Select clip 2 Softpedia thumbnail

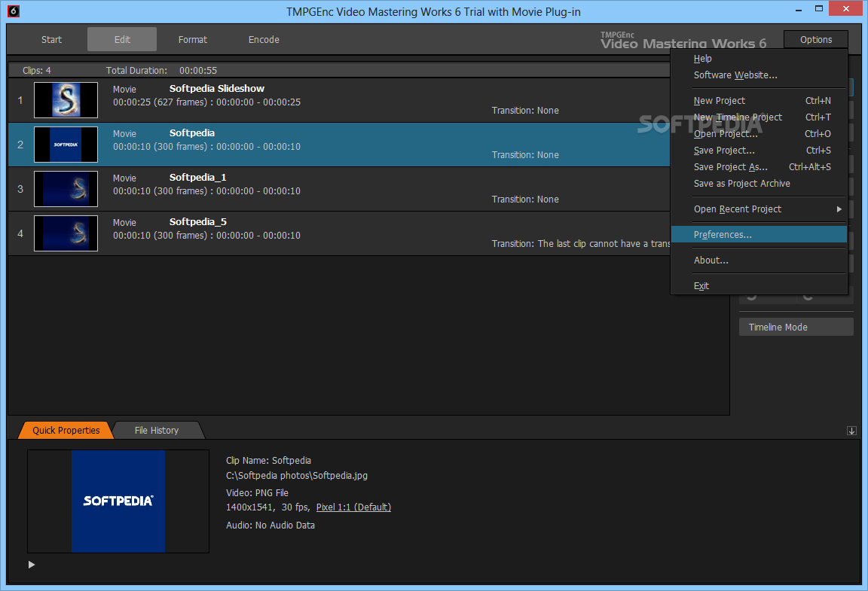[66, 145]
